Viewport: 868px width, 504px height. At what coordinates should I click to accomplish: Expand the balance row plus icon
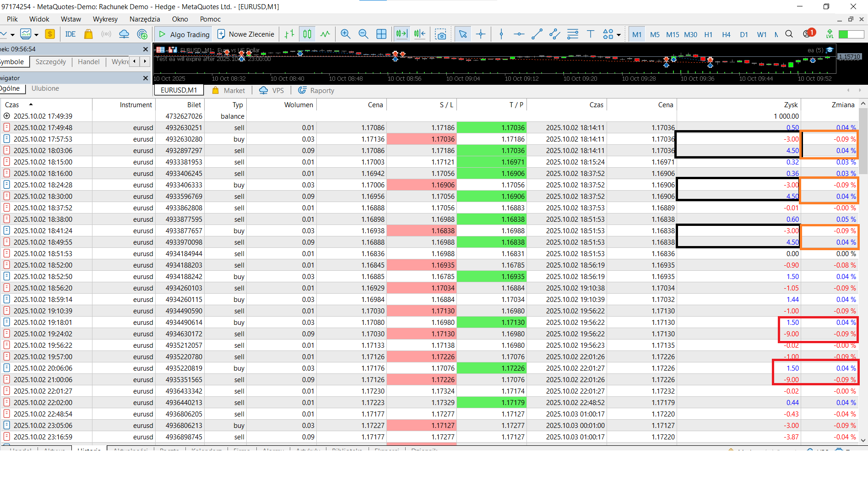tap(7, 116)
